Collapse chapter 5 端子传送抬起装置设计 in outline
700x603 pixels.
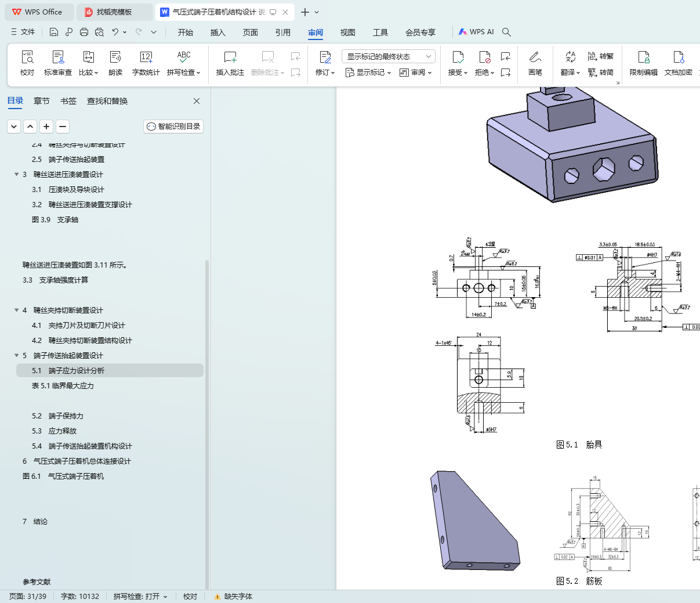17,355
